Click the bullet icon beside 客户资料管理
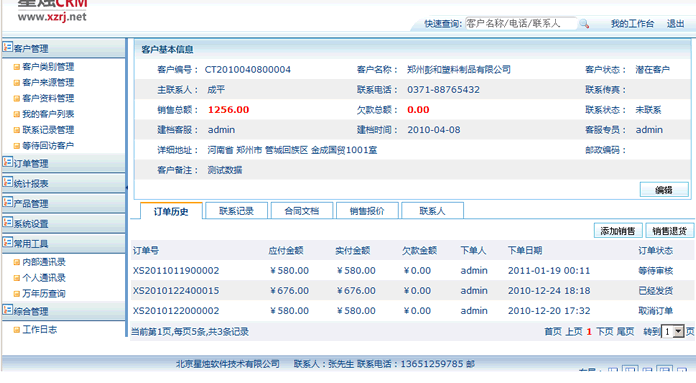Screen dimensions: 696x383 pyautogui.click(x=17, y=99)
